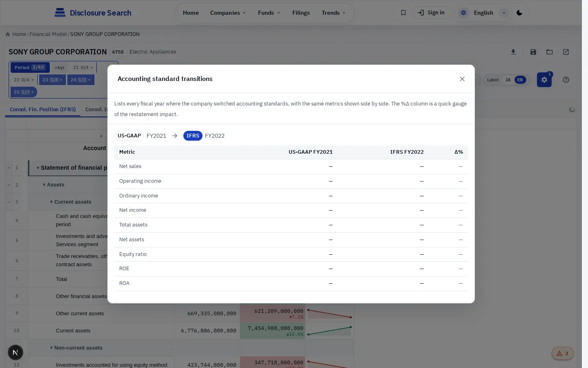Click the 7,454,988,000,000 green highlighted cell

tap(273, 331)
